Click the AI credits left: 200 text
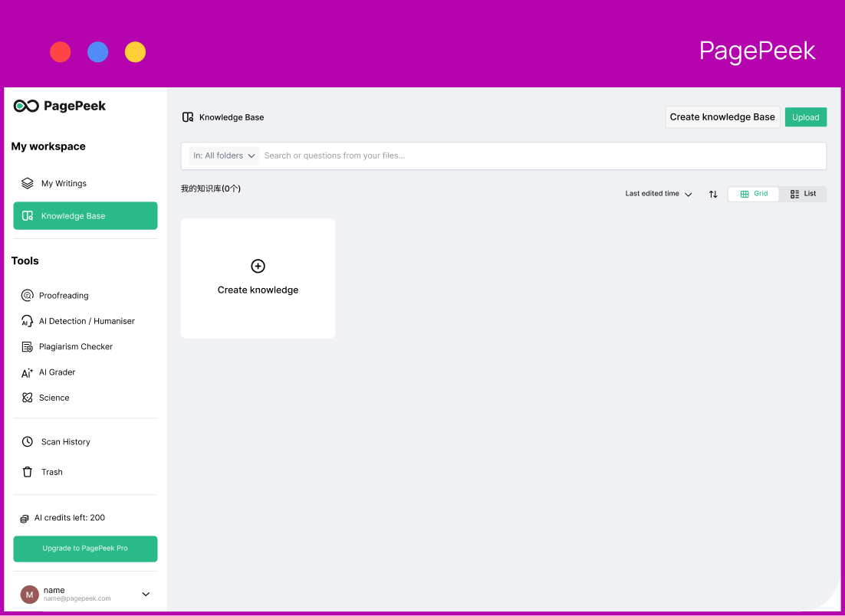This screenshot has height=616, width=845. click(70, 518)
